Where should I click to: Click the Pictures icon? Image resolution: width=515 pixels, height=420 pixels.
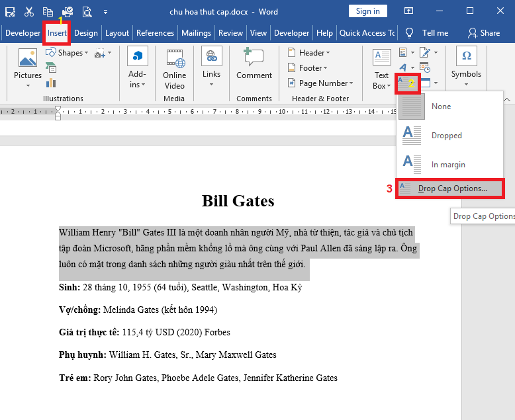pos(28,58)
